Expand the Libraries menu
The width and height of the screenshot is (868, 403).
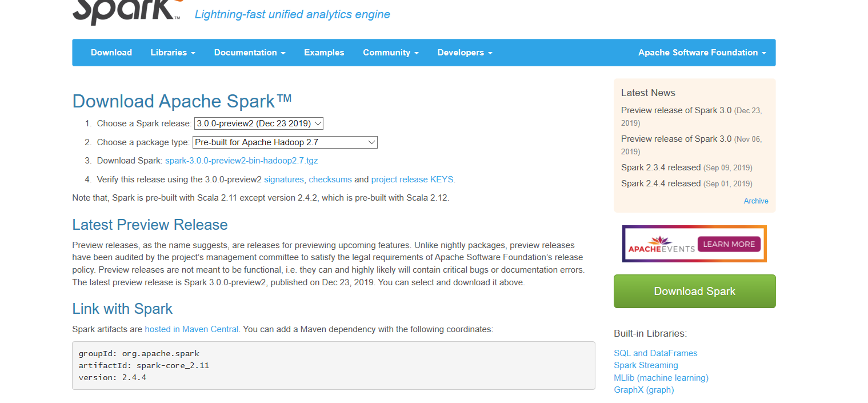(x=173, y=53)
